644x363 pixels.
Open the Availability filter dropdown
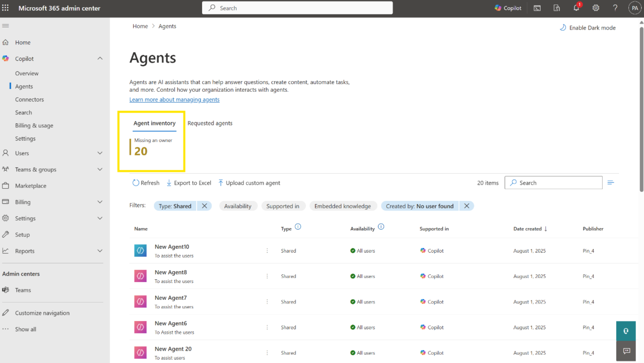pyautogui.click(x=238, y=206)
